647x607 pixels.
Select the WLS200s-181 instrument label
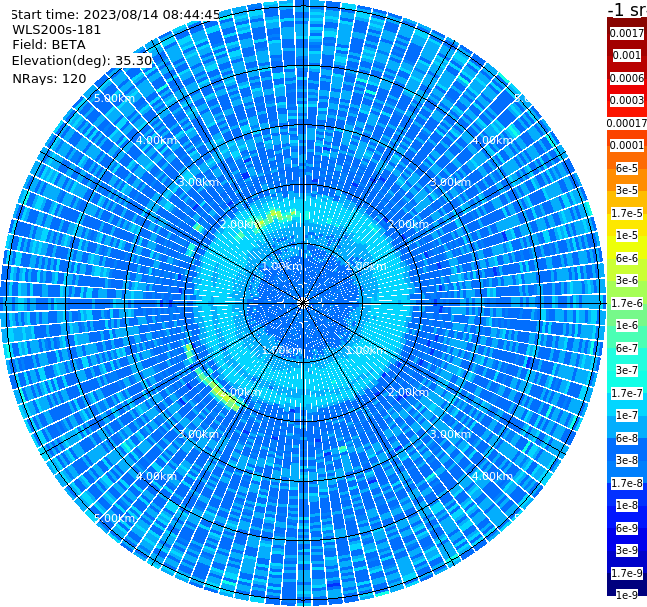coord(57,30)
